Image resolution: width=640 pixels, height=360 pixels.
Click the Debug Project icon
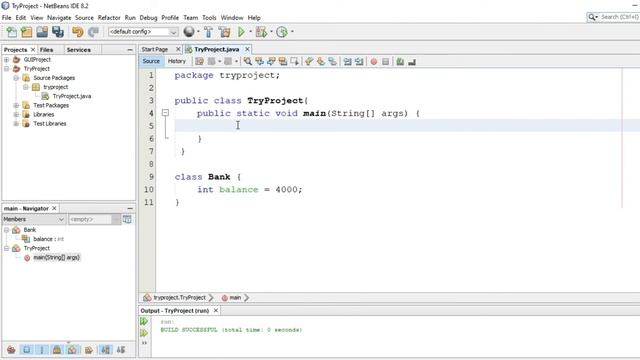261,32
